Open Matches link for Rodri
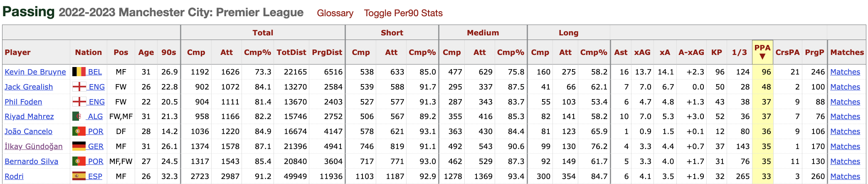 [845, 176]
